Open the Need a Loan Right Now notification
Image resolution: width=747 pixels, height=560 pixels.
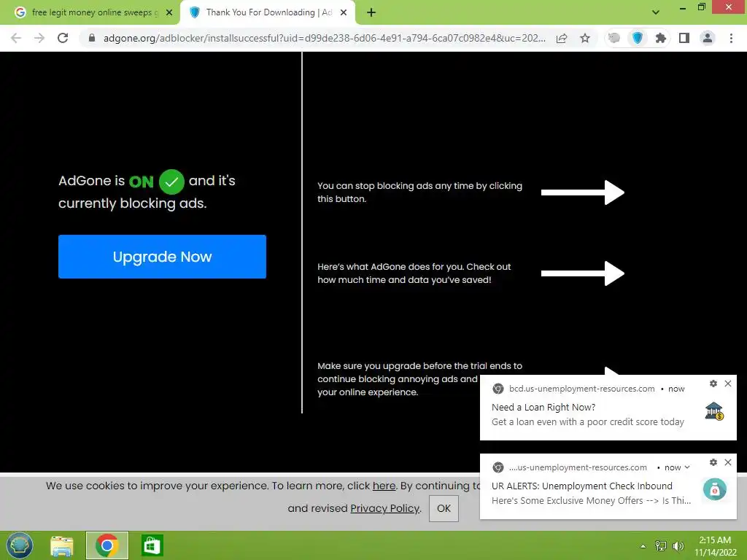point(608,408)
